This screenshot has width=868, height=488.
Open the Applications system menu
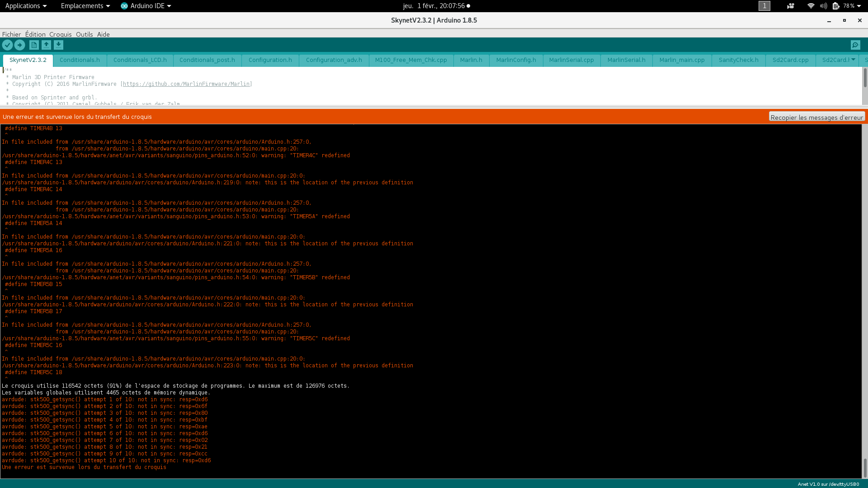[26, 6]
